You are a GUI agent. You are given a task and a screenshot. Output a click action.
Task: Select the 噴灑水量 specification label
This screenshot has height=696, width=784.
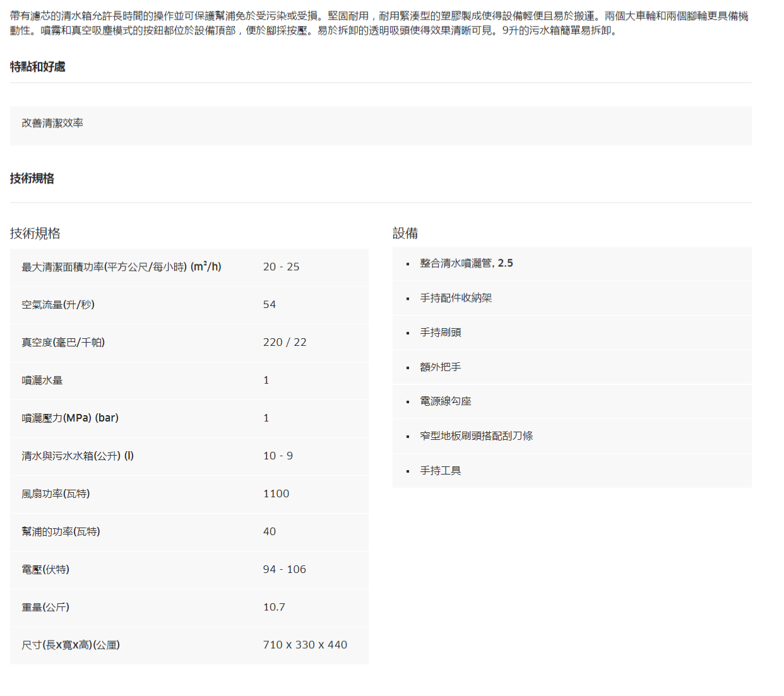point(42,380)
